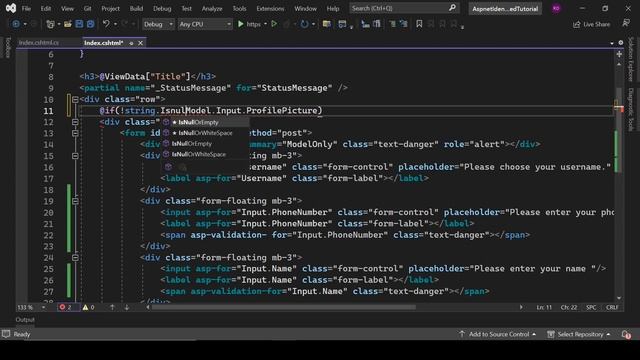This screenshot has width=640, height=360.
Task: Open the document tab list dropdown arrow
Action: click(611, 43)
